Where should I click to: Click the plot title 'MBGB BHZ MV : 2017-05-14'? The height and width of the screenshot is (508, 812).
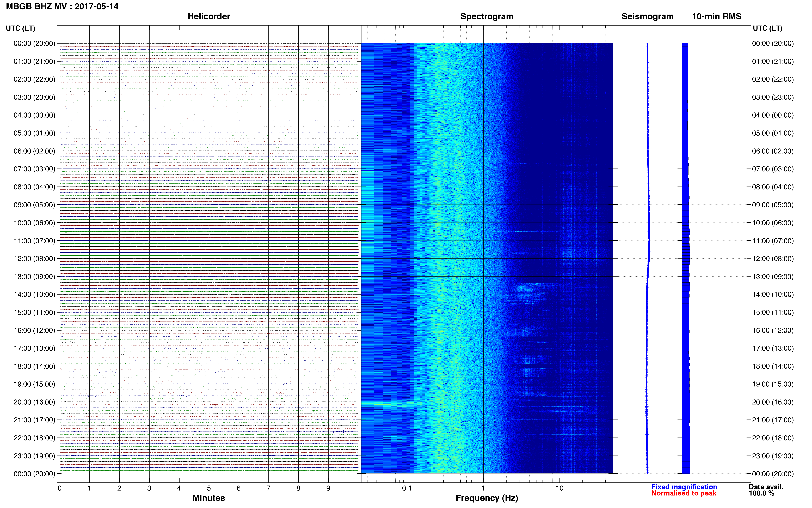(x=62, y=6)
